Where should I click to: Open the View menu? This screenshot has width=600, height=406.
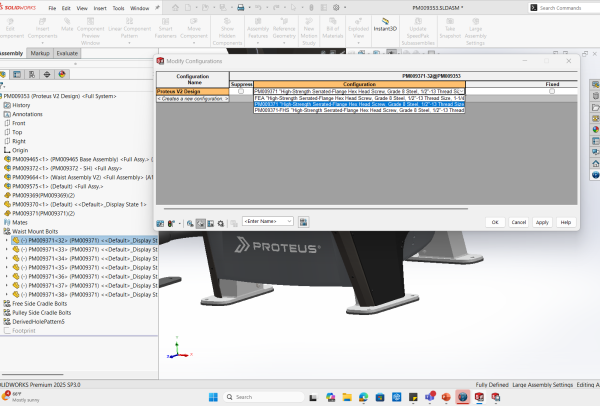82,8
